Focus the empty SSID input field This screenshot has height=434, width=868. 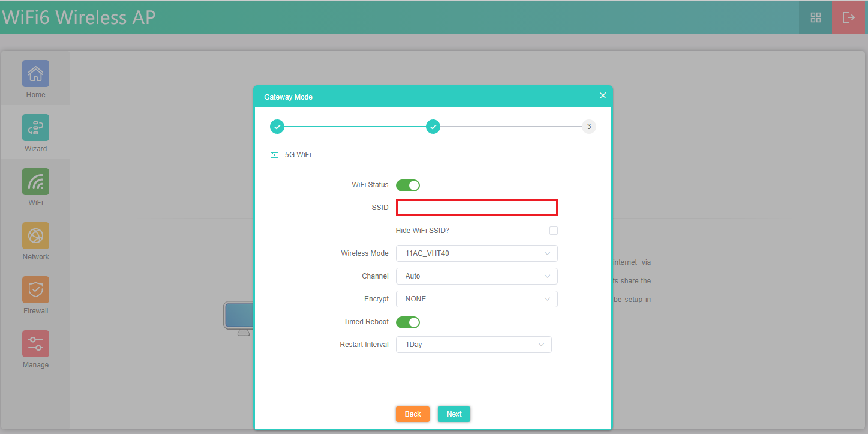point(476,208)
